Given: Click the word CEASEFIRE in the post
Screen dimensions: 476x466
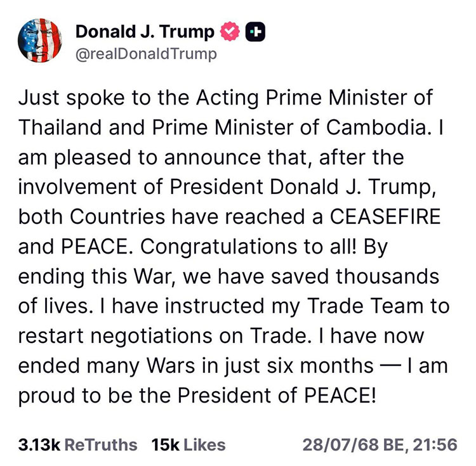Looking at the screenshot, I should tap(388, 216).
